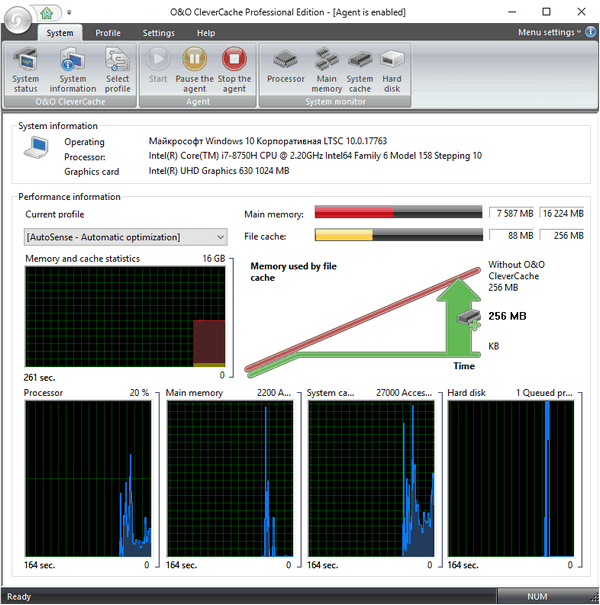Click the bold 256 MB savings label
This screenshot has width=600, height=605.
[507, 316]
